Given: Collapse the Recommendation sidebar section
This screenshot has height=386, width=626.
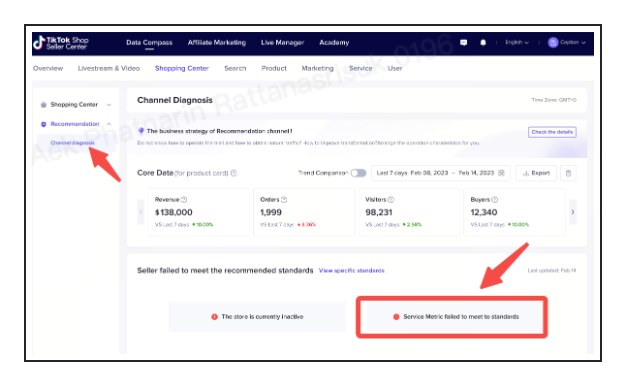Looking at the screenshot, I should point(109,124).
